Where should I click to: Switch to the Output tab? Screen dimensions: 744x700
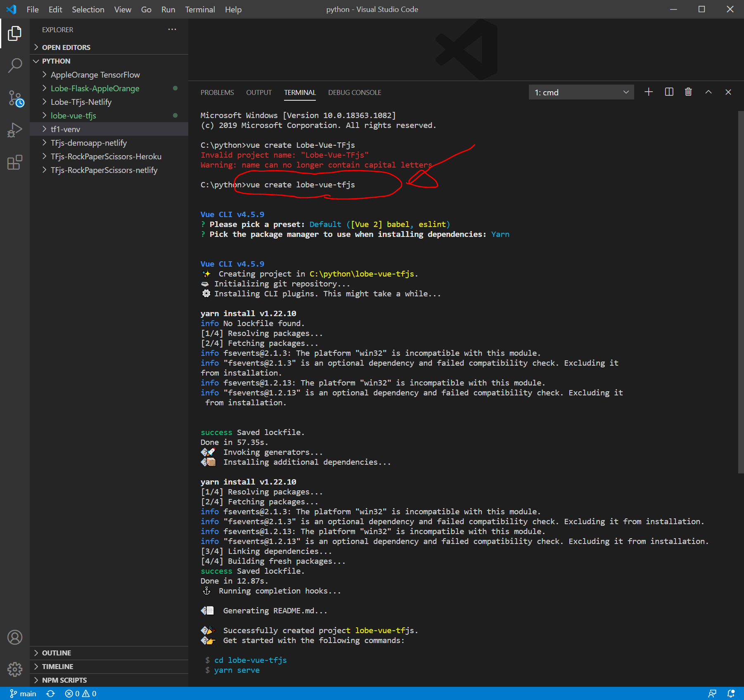259,92
